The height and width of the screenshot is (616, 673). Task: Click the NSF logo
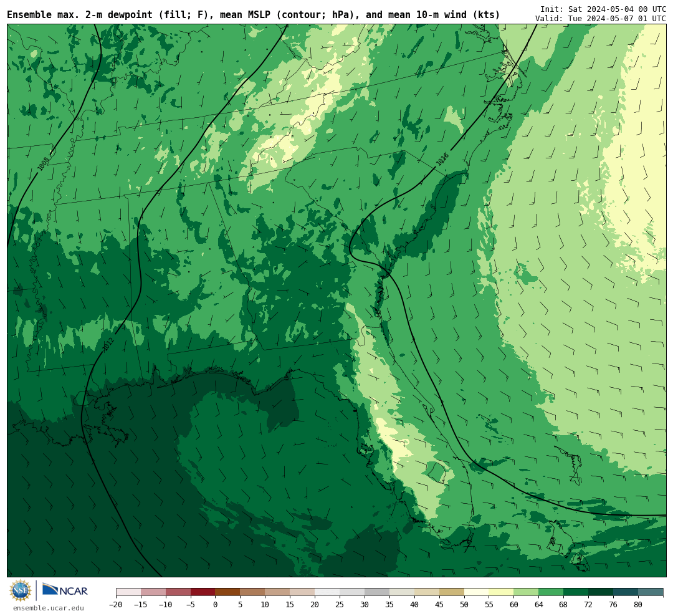[x=21, y=590]
